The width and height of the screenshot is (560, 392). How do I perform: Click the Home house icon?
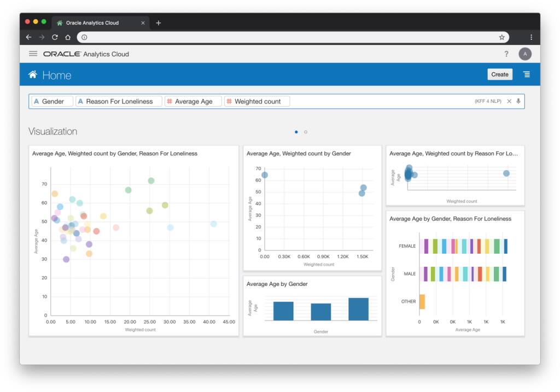pyautogui.click(x=32, y=74)
